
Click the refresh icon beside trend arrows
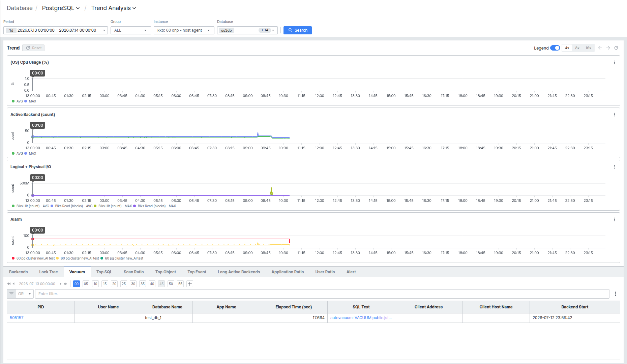click(616, 48)
